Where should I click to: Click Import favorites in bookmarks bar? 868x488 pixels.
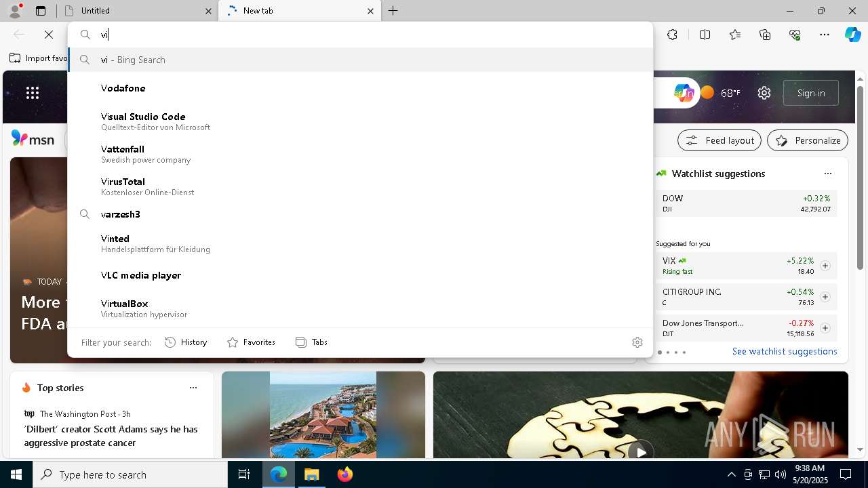click(x=39, y=58)
